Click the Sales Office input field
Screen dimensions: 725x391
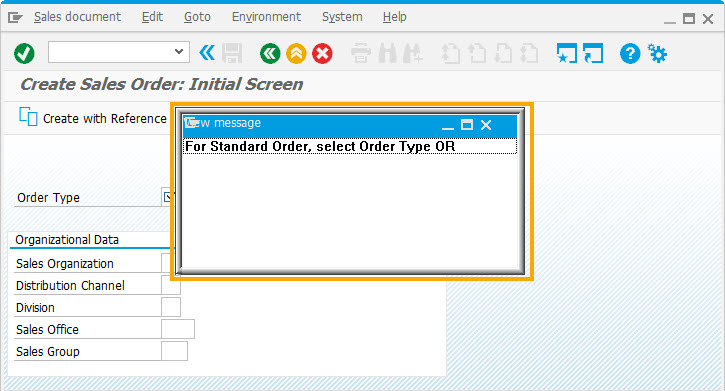click(x=178, y=329)
